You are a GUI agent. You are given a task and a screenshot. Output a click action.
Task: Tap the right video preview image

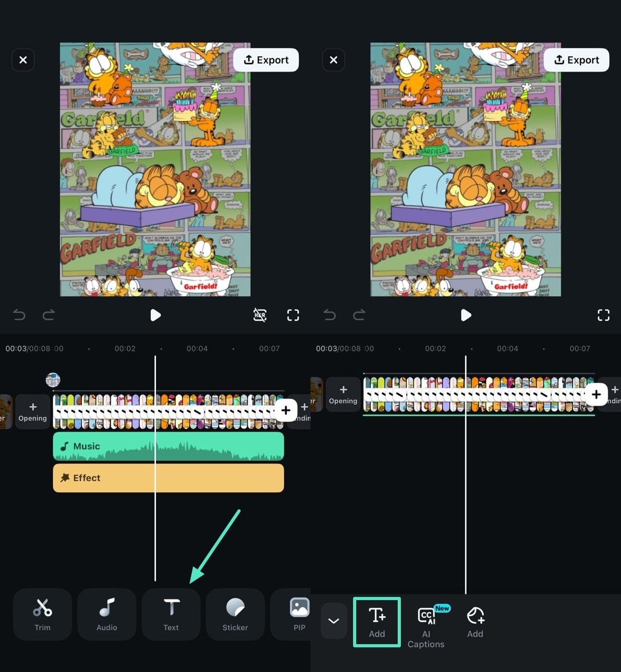465,170
